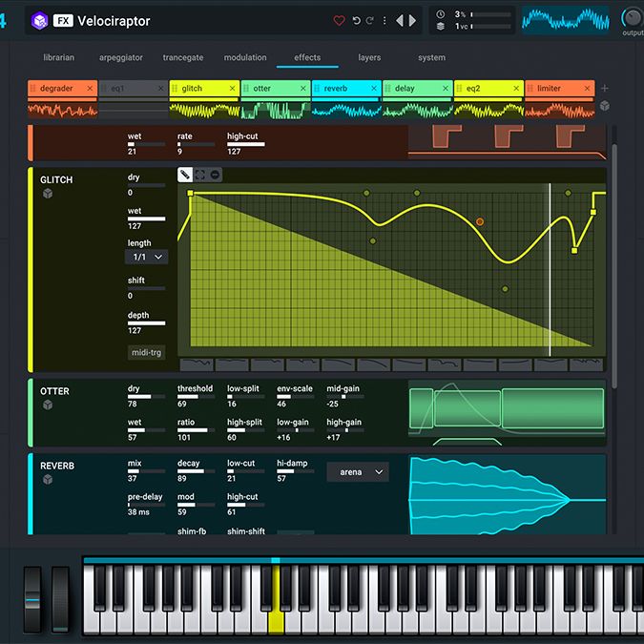Favorite the preset with the heart icon

pyautogui.click(x=340, y=21)
